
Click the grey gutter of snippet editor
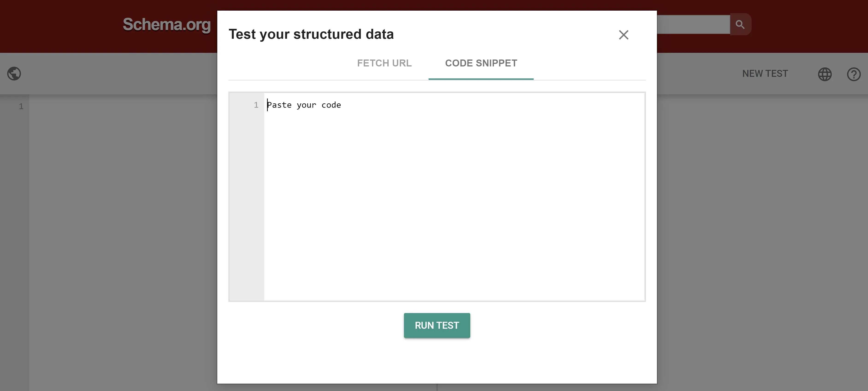pyautogui.click(x=246, y=202)
